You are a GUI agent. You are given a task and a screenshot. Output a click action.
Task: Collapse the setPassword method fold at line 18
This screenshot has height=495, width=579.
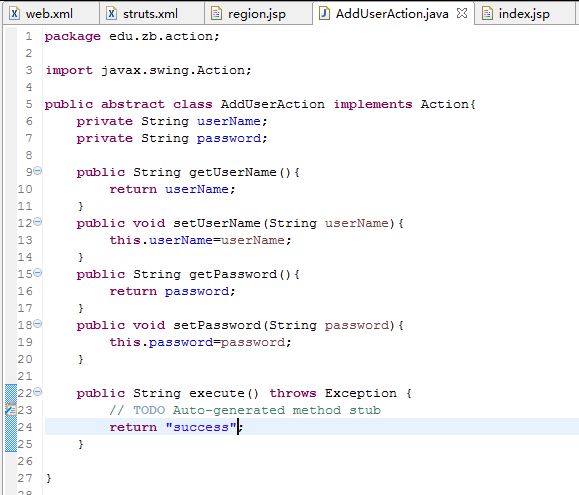pos(38,324)
